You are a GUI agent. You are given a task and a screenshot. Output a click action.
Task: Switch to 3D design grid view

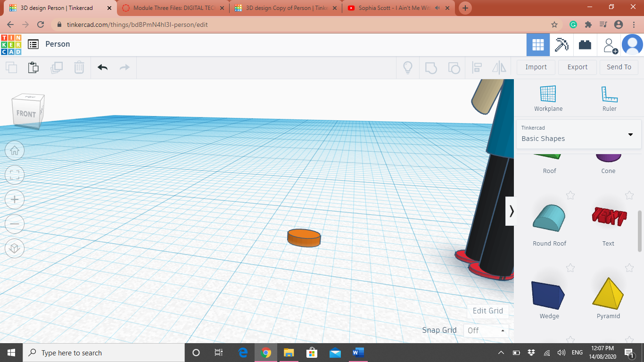pyautogui.click(x=538, y=45)
